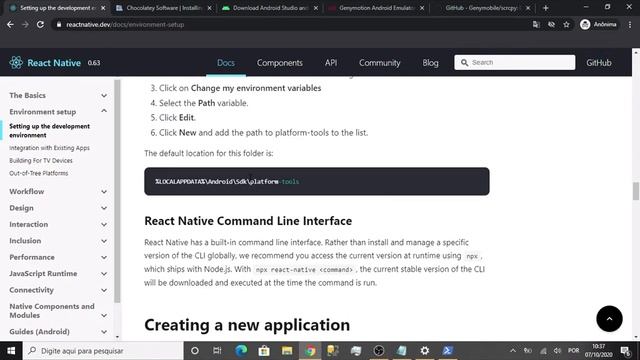Open the API navigation item

331,62
